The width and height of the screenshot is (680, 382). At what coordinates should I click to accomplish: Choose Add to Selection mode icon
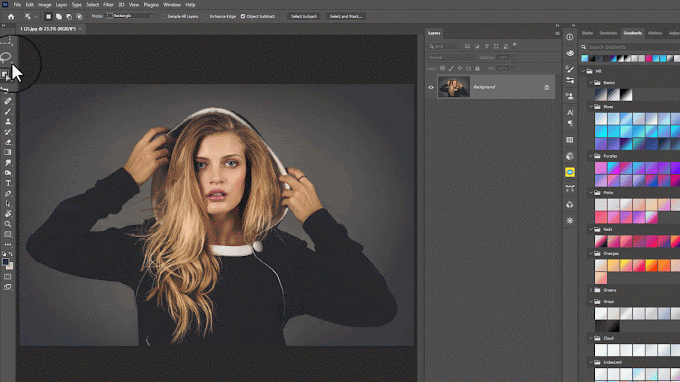tap(59, 16)
